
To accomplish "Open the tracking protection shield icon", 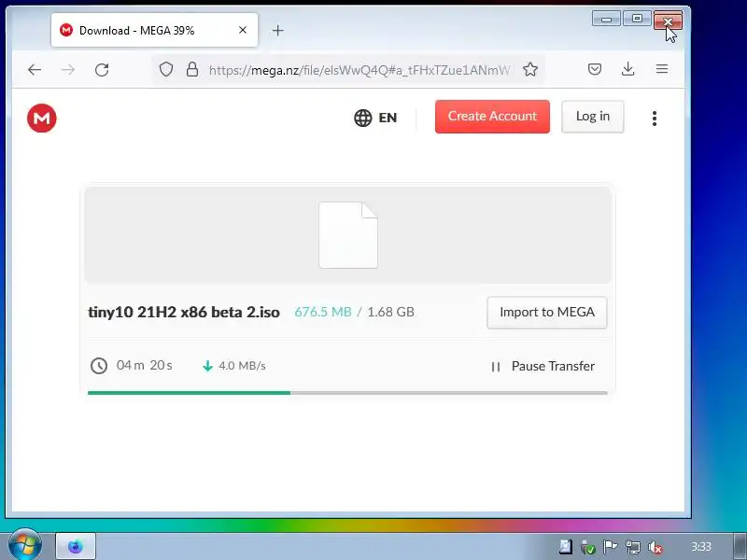I will 166,69.
